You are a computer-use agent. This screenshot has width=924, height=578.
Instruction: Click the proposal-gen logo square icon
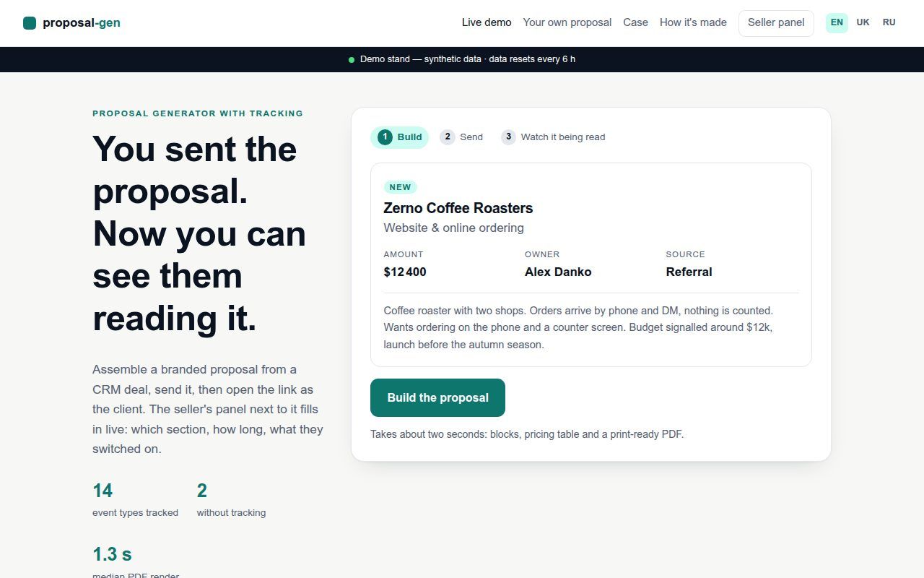click(x=30, y=23)
